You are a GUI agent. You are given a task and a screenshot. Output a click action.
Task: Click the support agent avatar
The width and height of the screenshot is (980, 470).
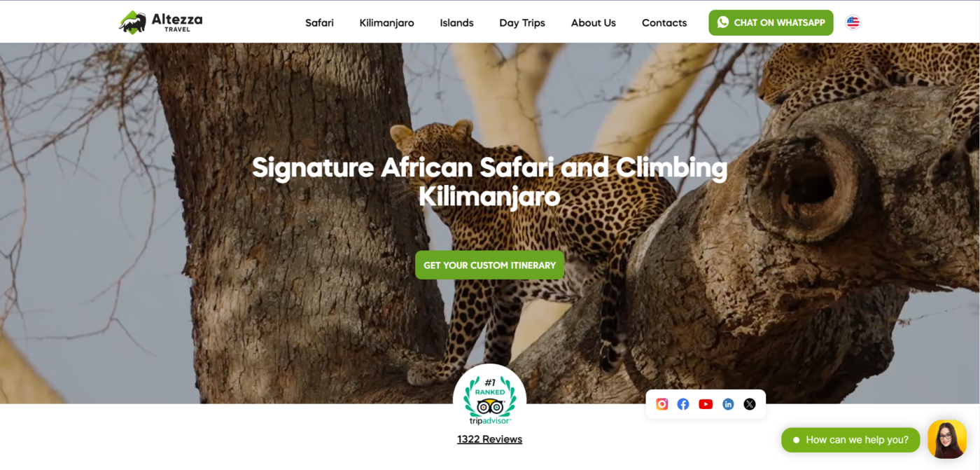pos(947,439)
